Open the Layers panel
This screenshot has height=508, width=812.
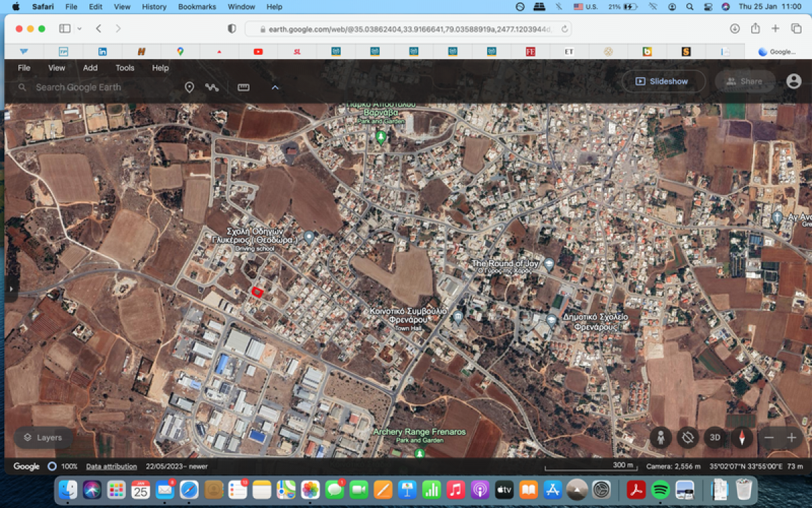point(43,438)
